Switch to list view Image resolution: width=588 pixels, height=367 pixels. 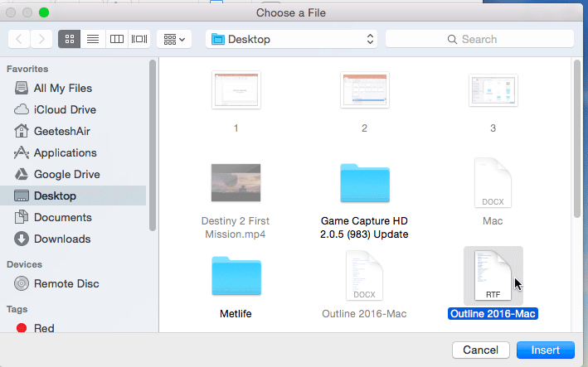coord(93,39)
